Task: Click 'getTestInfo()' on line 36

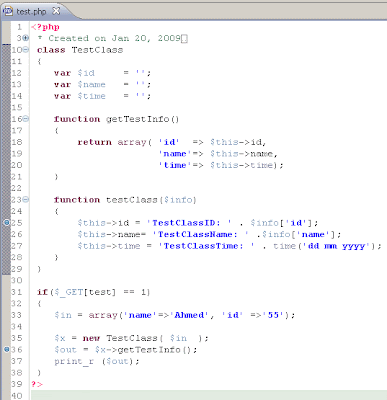Action: click(x=157, y=350)
